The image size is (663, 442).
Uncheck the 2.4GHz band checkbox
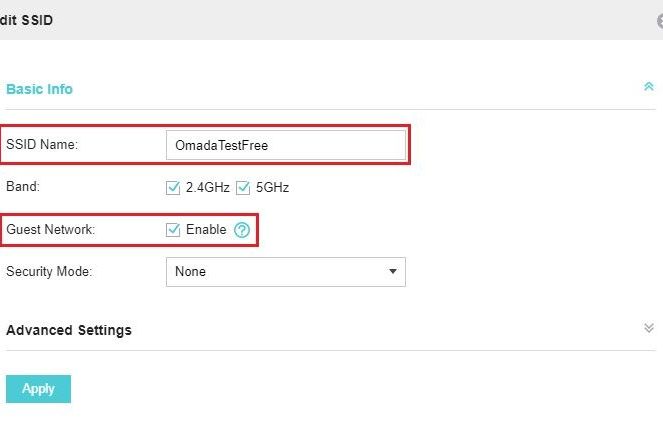(x=173, y=187)
